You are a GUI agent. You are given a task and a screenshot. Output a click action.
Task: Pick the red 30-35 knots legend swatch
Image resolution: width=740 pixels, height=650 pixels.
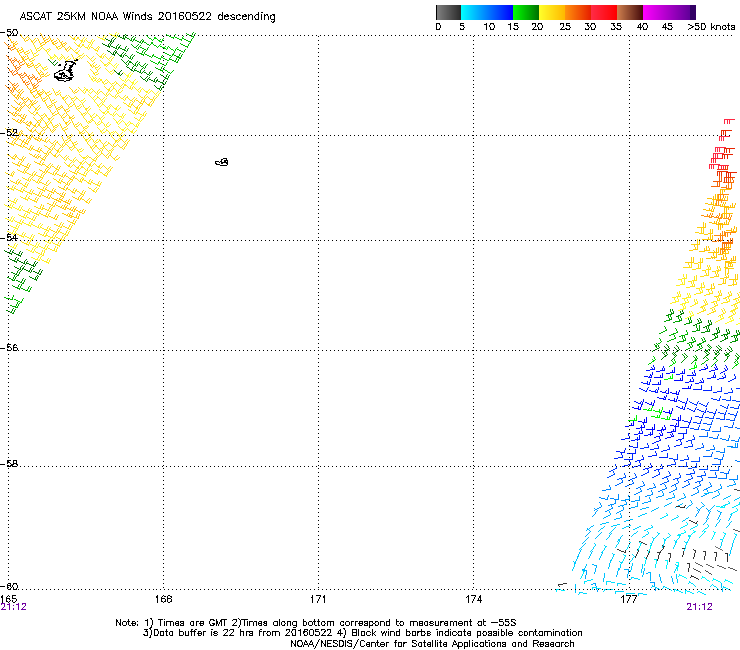pyautogui.click(x=604, y=12)
